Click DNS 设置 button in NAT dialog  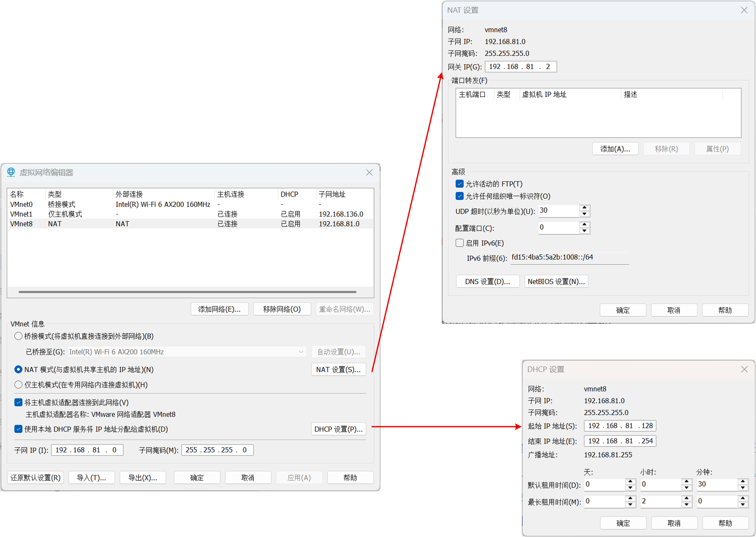[x=487, y=281]
